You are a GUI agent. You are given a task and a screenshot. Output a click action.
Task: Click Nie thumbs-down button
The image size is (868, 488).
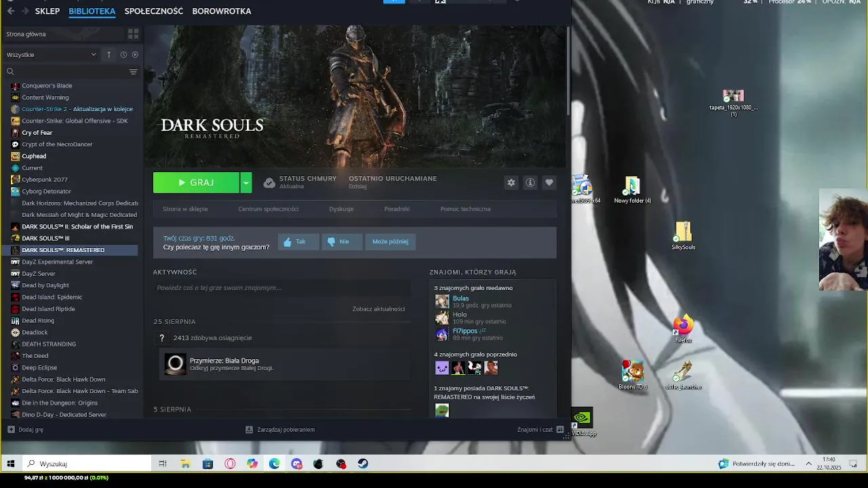(x=342, y=242)
